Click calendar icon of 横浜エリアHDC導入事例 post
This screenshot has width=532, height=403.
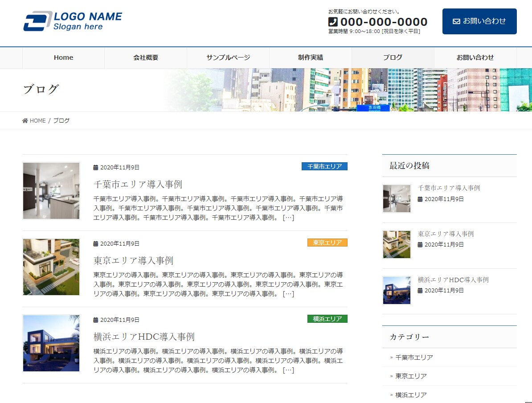pos(96,320)
